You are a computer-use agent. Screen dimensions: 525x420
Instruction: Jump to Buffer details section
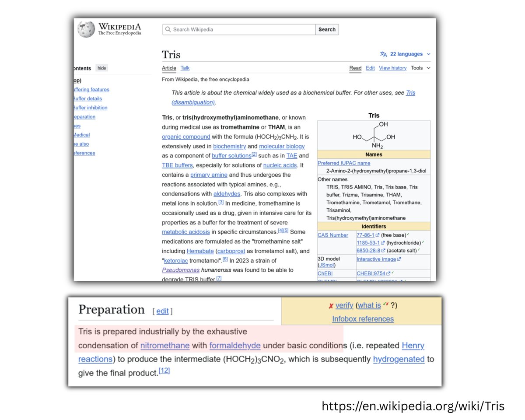[x=87, y=99]
